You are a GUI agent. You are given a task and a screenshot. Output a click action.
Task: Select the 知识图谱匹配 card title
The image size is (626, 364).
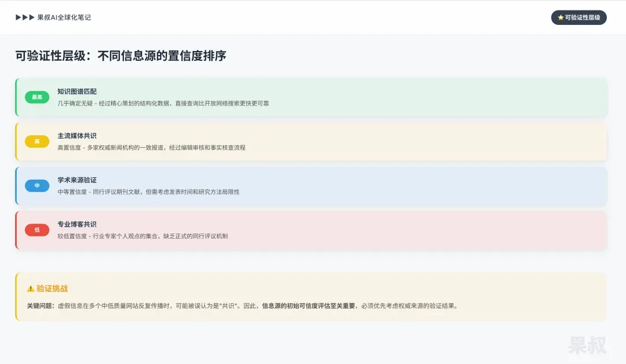pyautogui.click(x=77, y=92)
